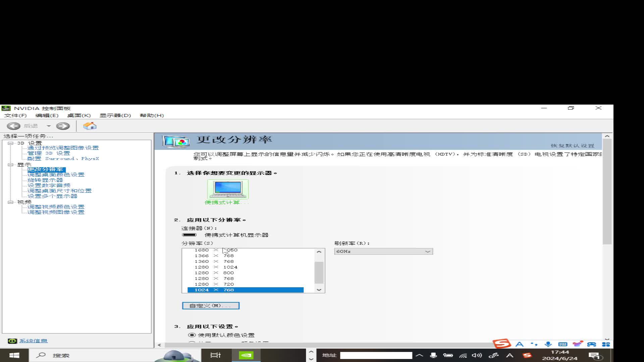644x362 pixels.
Task: Click the Task View taskbar icon
Action: [215, 355]
